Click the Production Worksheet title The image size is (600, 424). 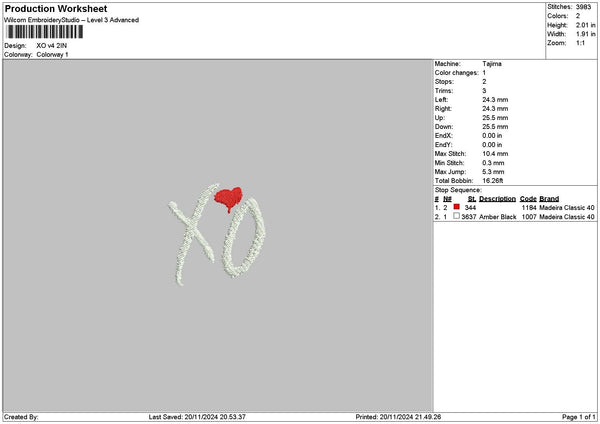pos(56,8)
